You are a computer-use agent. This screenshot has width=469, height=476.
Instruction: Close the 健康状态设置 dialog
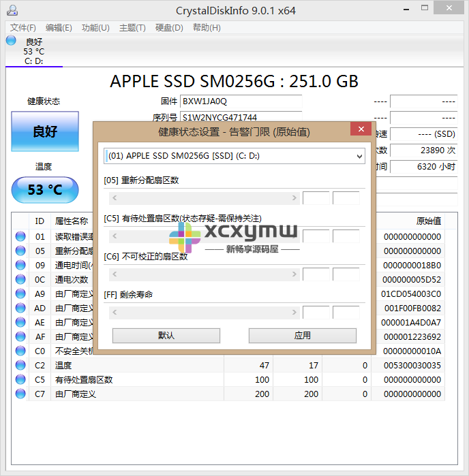click(x=361, y=129)
